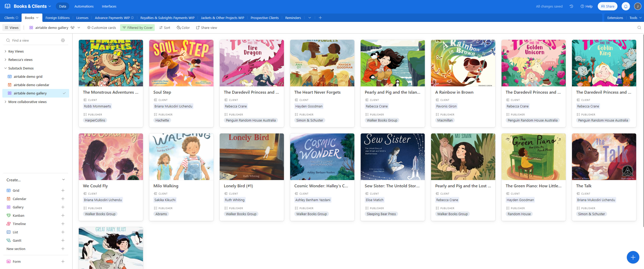Click the Books & Clients base icon
This screenshot has height=269, width=644.
pyautogui.click(x=8, y=6)
